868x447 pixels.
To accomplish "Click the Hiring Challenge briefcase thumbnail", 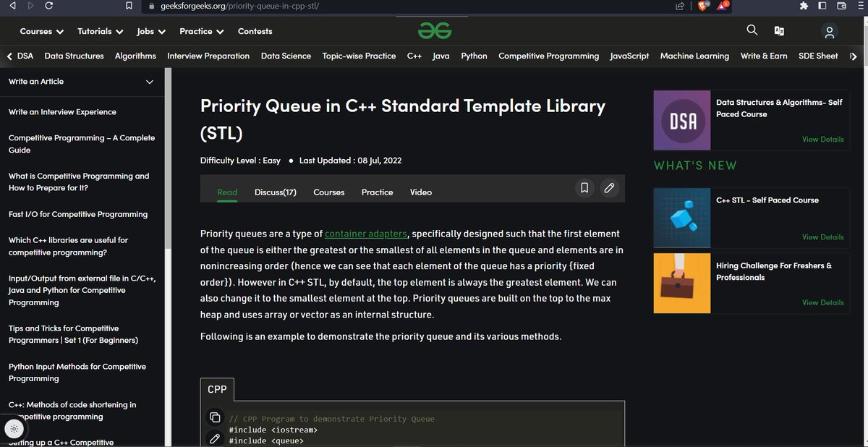I will pos(682,283).
